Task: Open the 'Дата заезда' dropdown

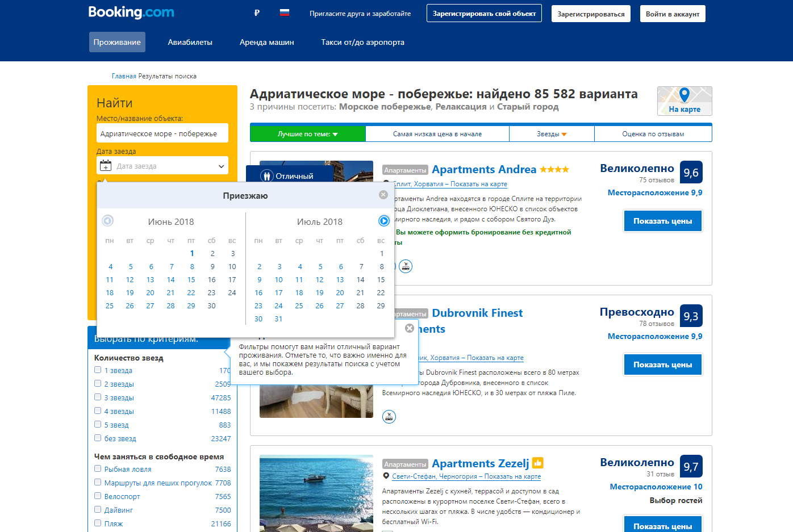Action: 162,166
